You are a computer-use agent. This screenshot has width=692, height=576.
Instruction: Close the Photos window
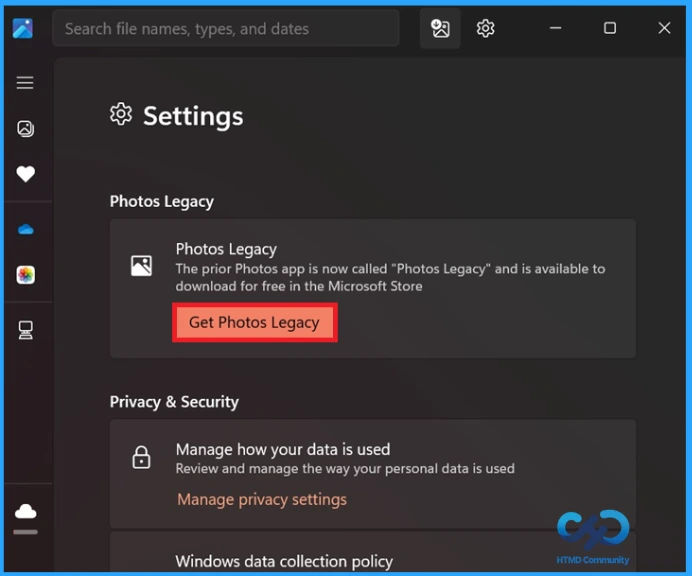click(664, 28)
